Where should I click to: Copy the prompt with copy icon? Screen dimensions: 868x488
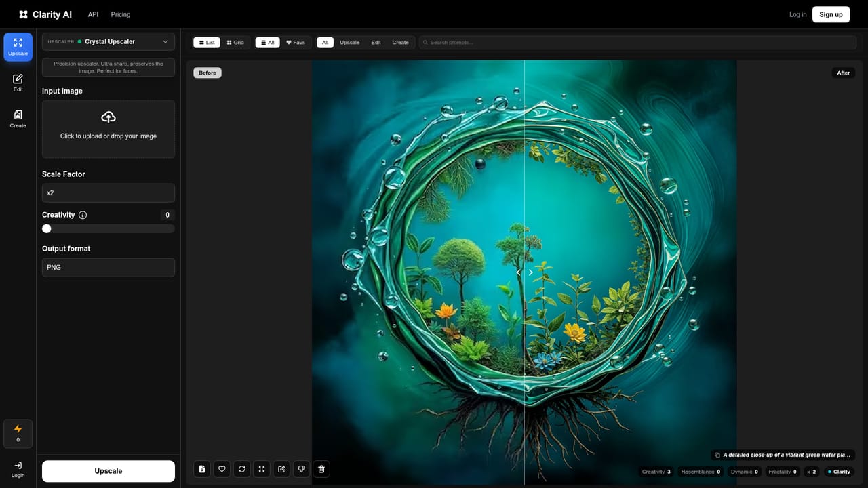click(x=717, y=455)
